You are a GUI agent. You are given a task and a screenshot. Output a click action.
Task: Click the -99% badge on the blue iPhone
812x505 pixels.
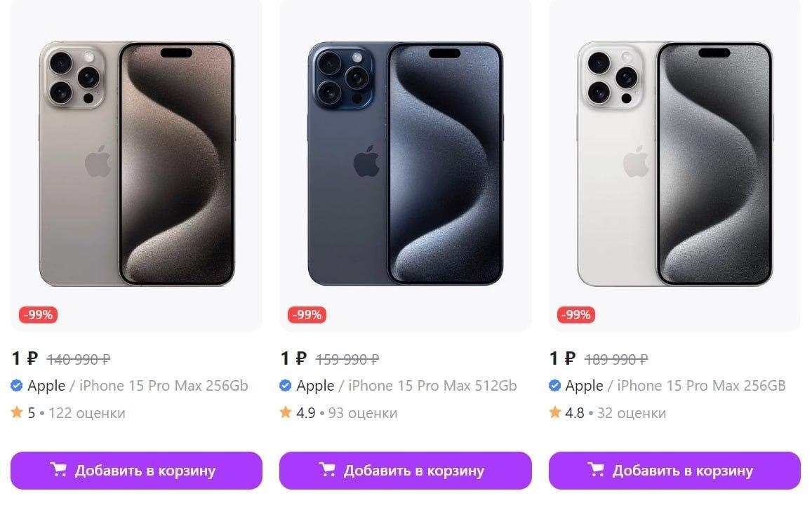(307, 315)
